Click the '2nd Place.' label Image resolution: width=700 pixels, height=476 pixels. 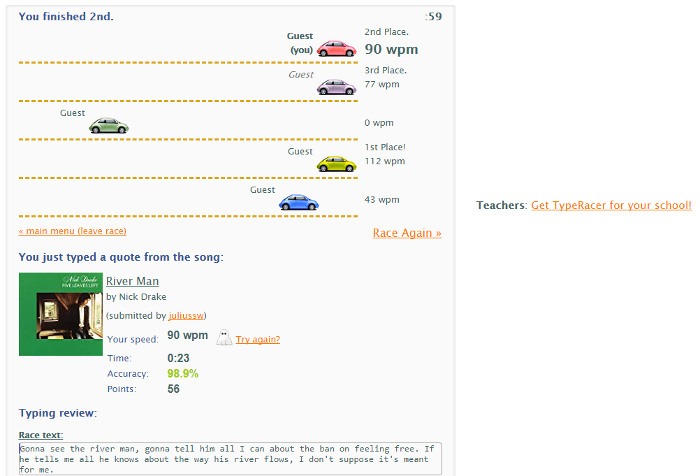click(x=387, y=32)
